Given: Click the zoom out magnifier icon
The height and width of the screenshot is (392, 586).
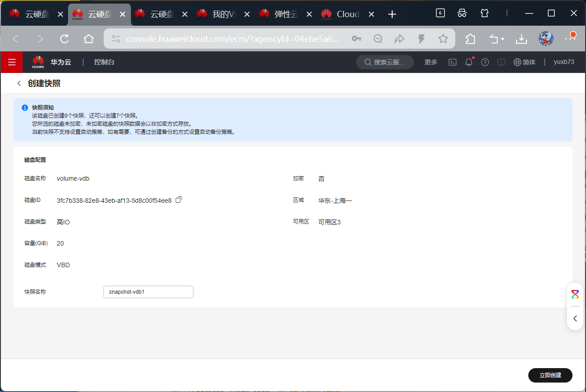Looking at the screenshot, I should pyautogui.click(x=378, y=39).
